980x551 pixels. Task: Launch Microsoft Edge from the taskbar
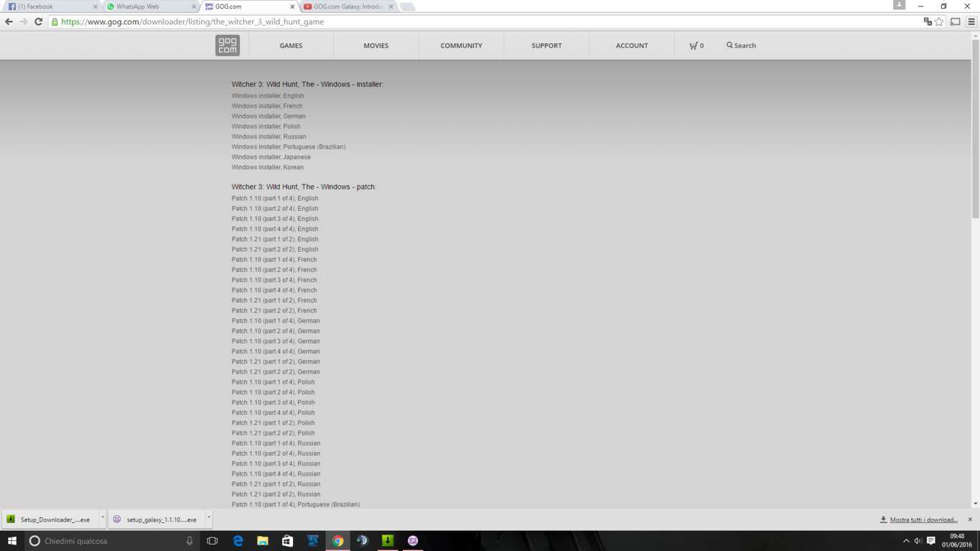click(x=238, y=541)
